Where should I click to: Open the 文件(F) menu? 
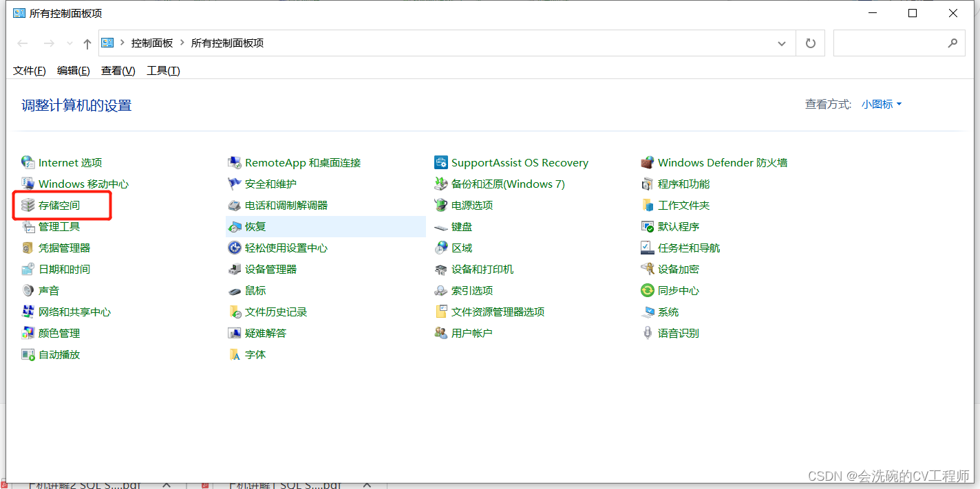[30, 70]
